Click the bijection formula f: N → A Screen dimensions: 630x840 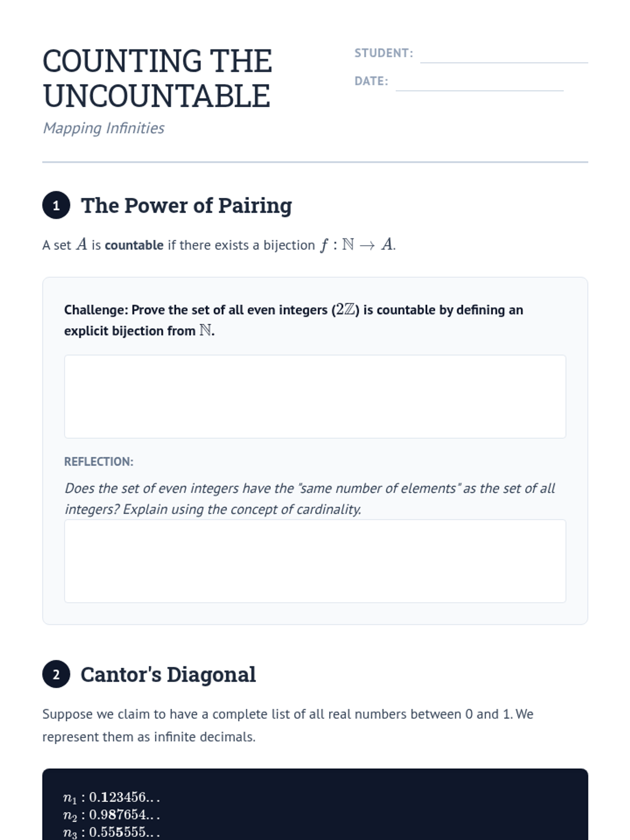(x=357, y=245)
